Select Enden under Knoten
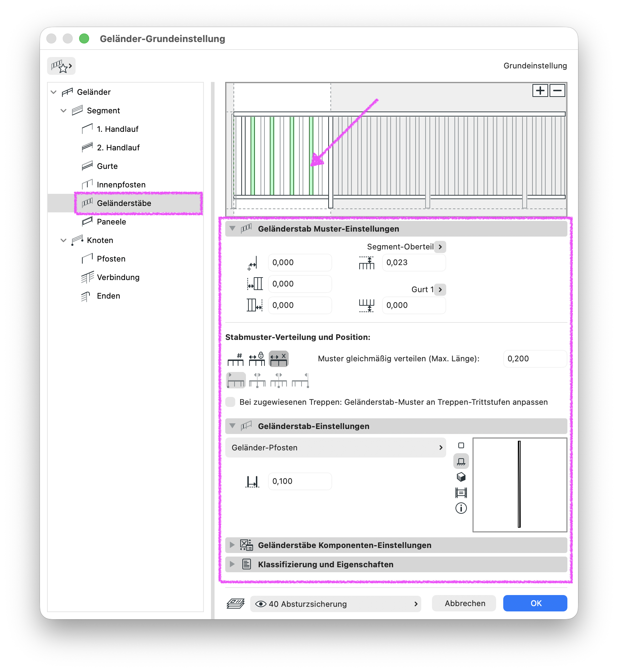618x672 pixels. 109,296
